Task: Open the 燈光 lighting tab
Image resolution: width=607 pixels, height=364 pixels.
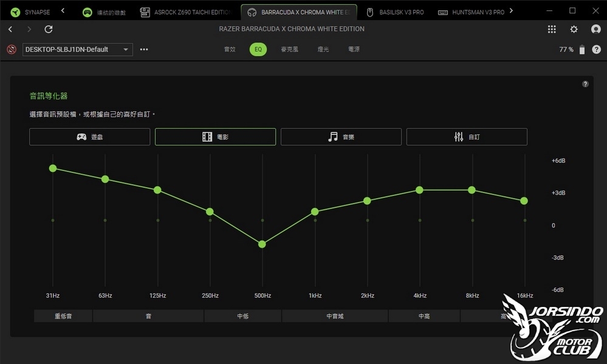Action: (x=323, y=49)
